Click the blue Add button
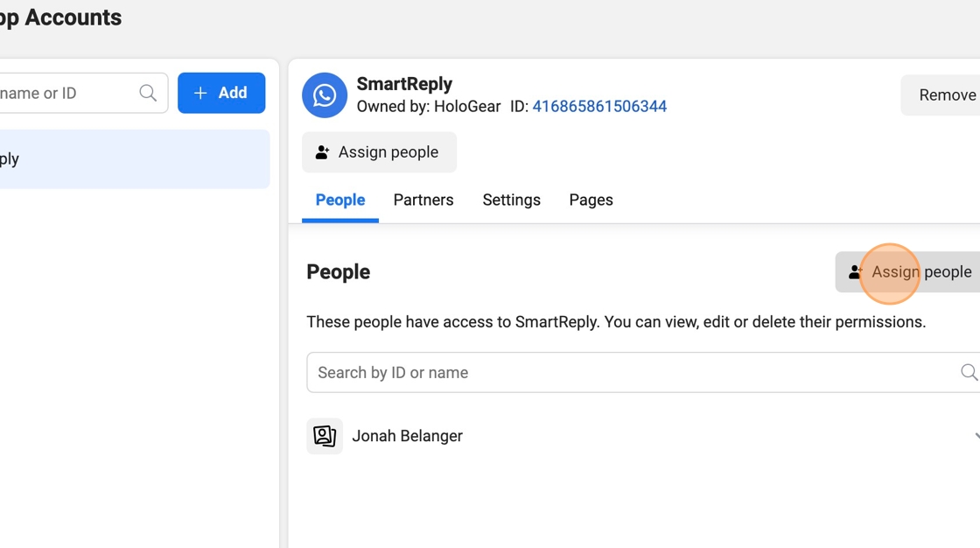Screen dimensions: 980x548 (x=221, y=93)
